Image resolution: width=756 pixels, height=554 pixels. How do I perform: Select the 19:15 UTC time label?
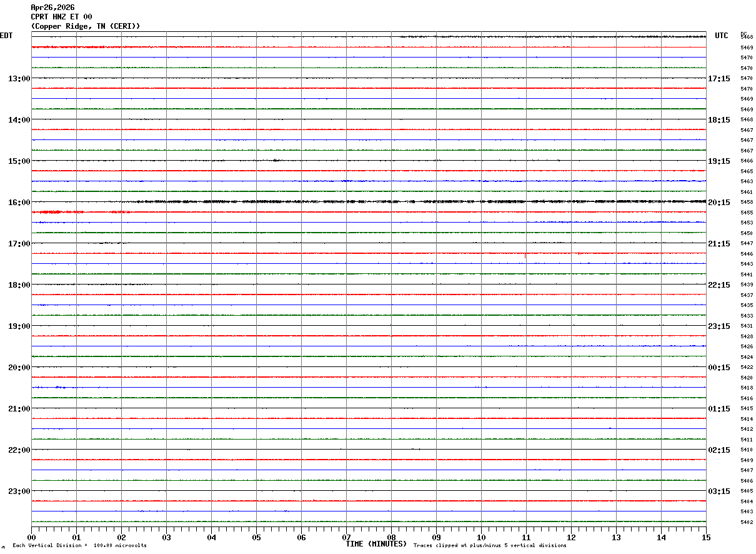point(719,161)
